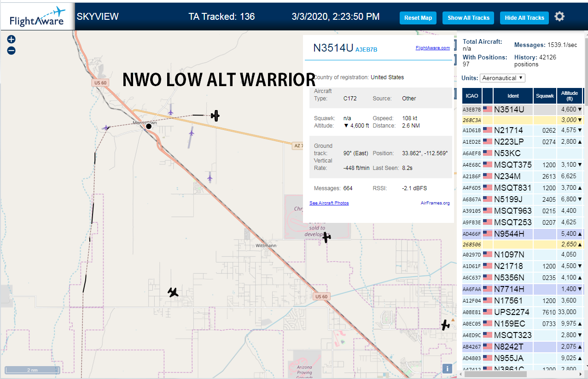Click the FlightAware logo
This screenshot has width=588, height=379.
coord(38,17)
